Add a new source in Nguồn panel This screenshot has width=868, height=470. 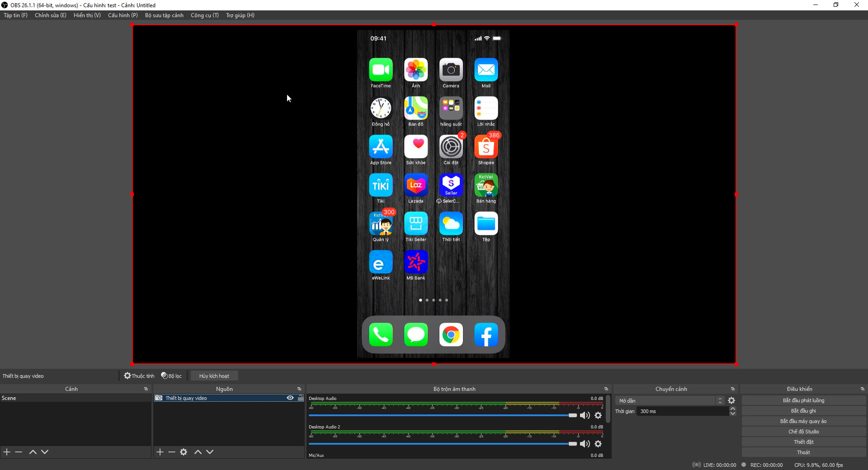pos(160,451)
